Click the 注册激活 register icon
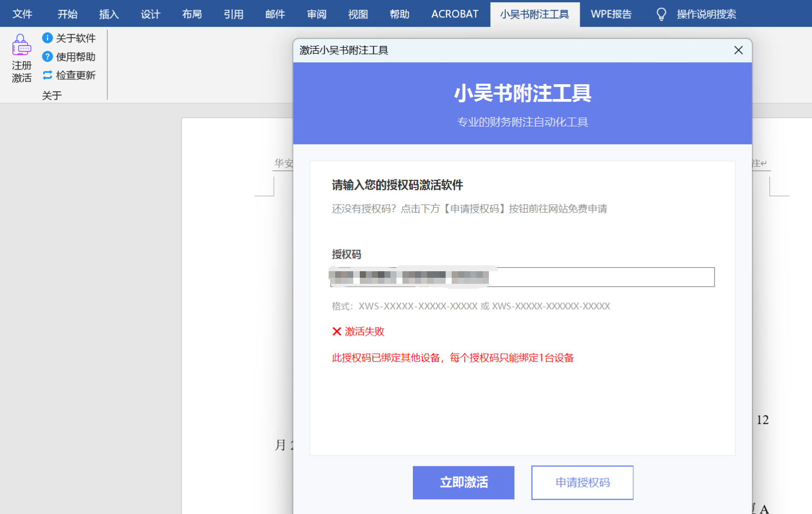The image size is (812, 514). (21, 45)
